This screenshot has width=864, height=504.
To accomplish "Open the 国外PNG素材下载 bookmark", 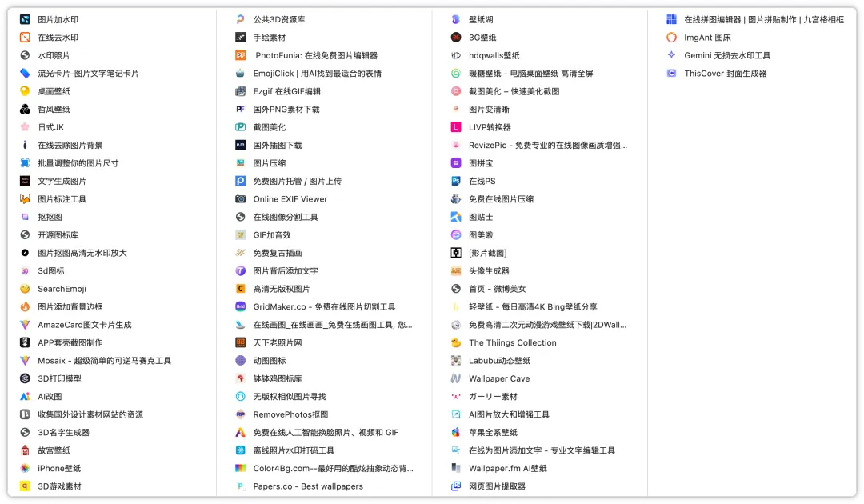I will (x=286, y=109).
